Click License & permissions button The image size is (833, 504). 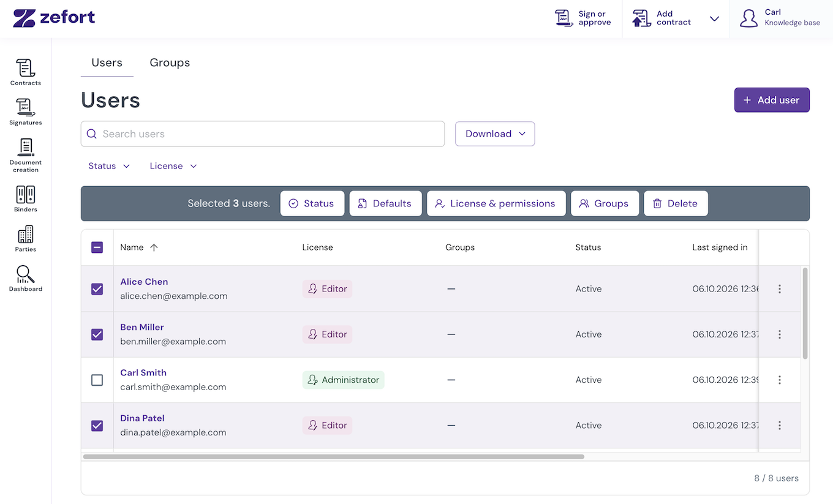496,203
